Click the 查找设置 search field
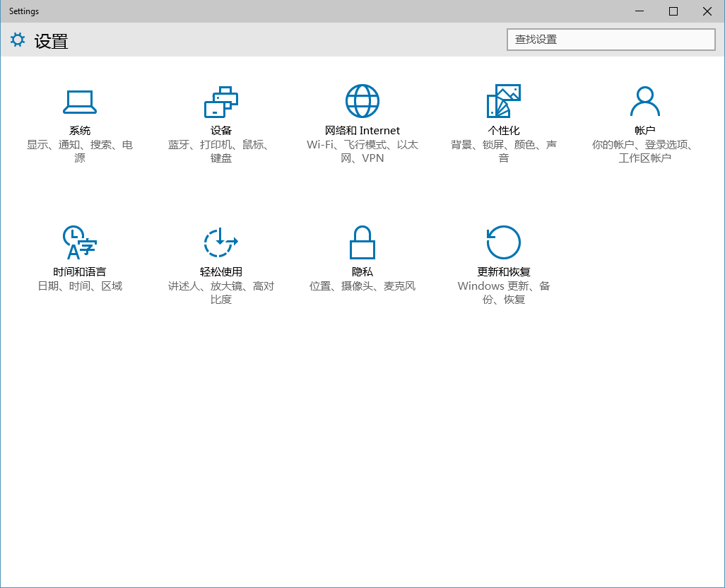 611,40
